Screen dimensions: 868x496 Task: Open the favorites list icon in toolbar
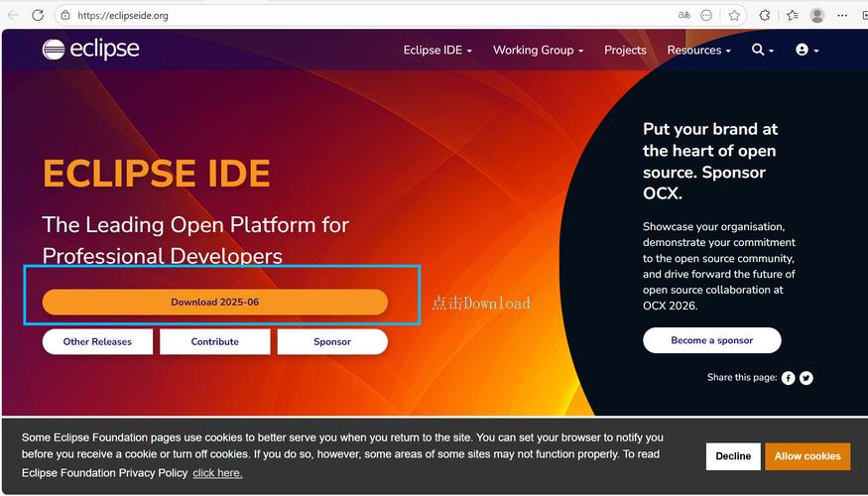(x=792, y=15)
